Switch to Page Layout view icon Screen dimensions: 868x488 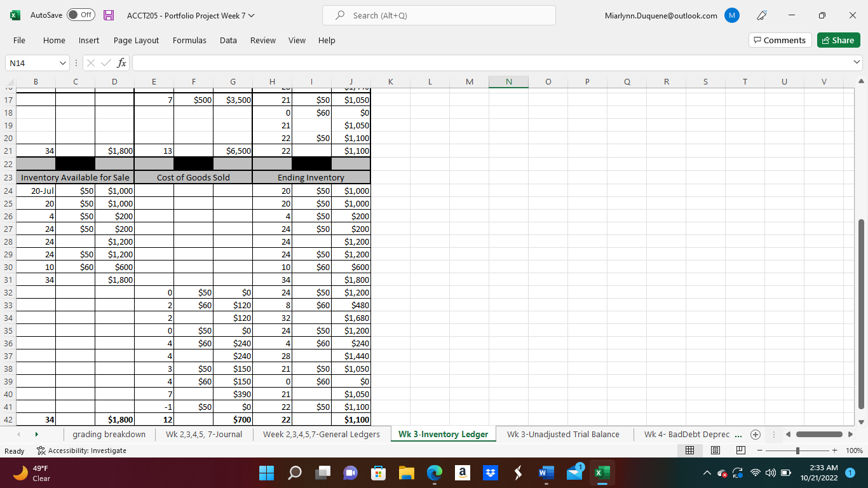tap(714, 451)
